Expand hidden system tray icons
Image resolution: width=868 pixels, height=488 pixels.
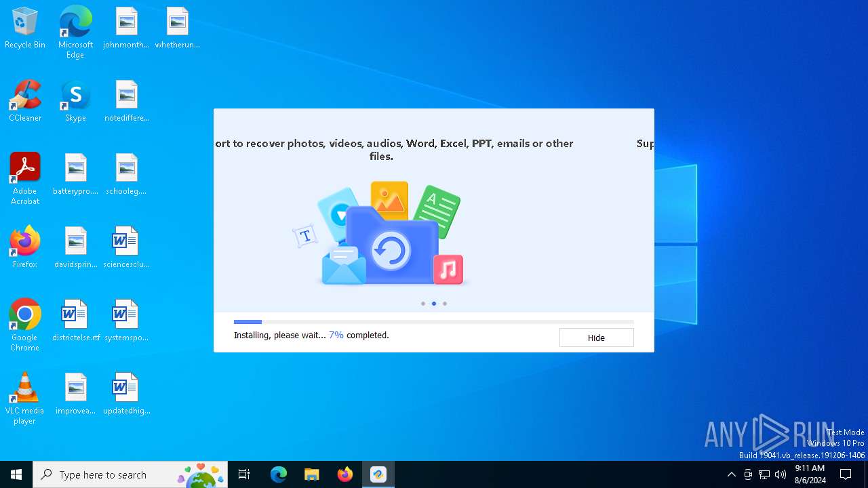(731, 474)
